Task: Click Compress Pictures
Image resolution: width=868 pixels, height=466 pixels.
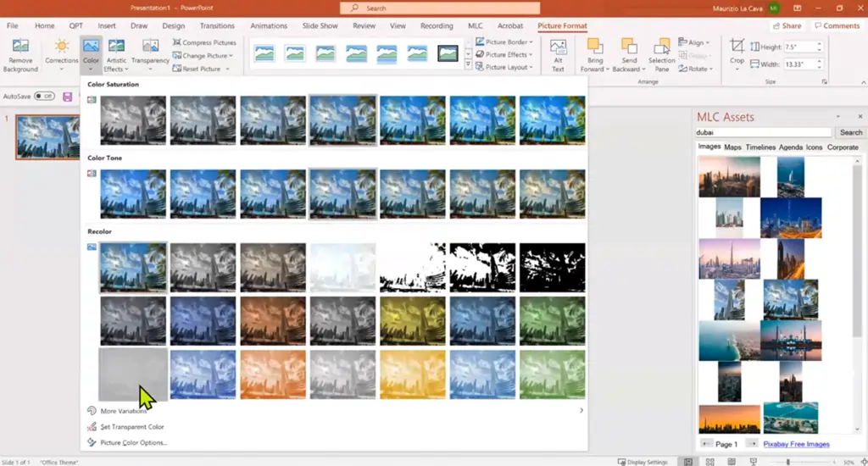Action: click(204, 42)
